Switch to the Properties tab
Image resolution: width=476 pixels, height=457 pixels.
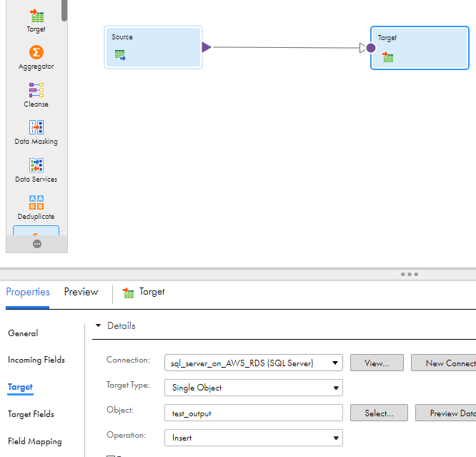28,292
